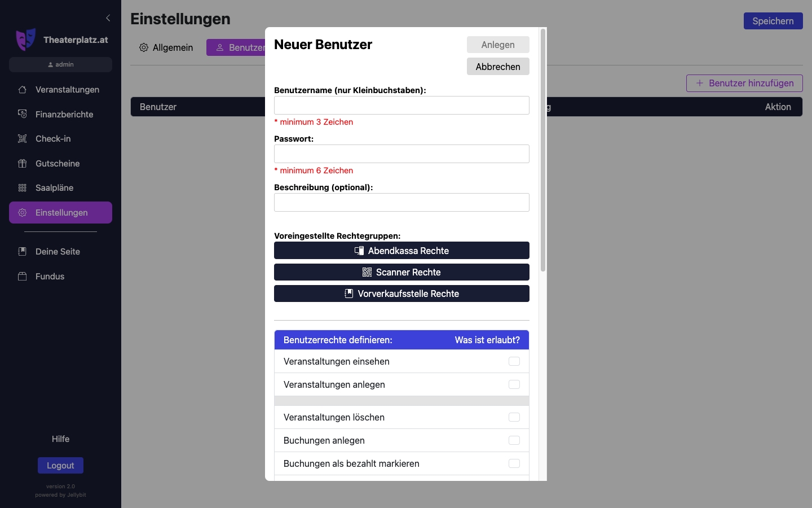Create the user with Anlegen
The width and height of the screenshot is (812, 508).
(497, 45)
